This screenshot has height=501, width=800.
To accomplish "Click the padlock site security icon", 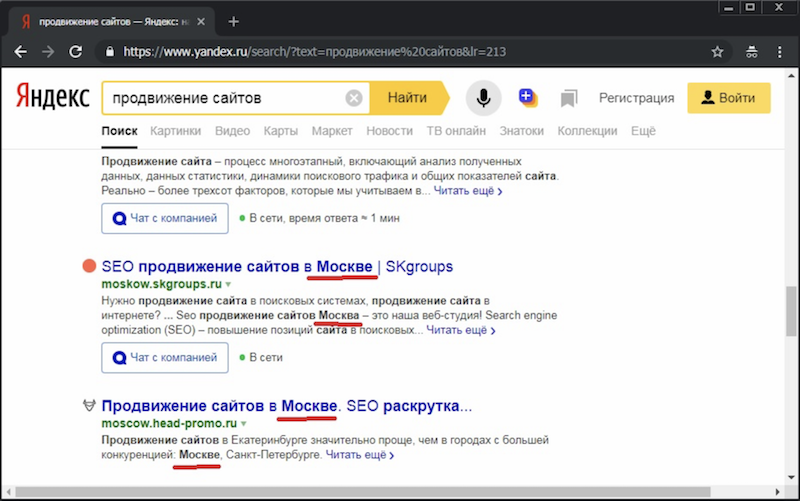I will (109, 52).
